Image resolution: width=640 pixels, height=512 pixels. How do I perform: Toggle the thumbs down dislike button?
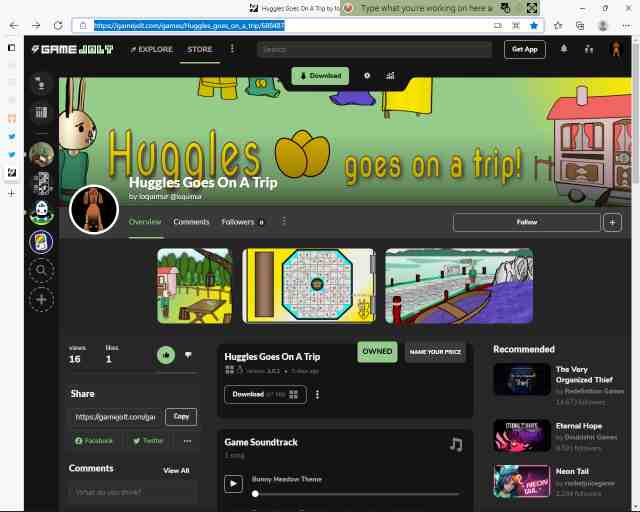[188, 355]
